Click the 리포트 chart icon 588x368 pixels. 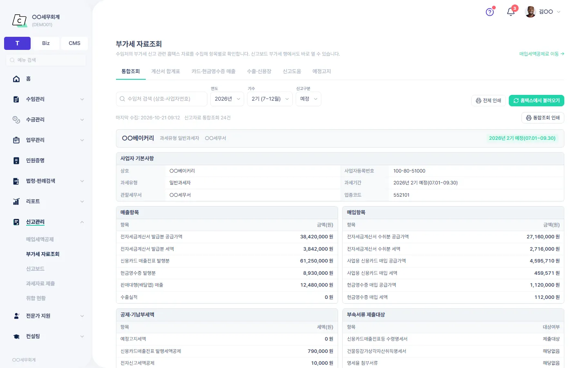click(16, 202)
